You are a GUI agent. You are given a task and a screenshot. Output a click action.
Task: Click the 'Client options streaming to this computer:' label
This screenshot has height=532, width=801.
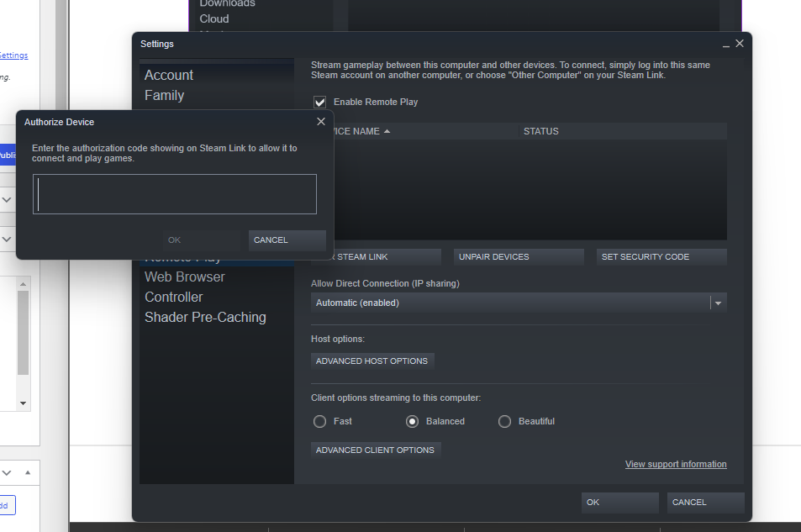(x=396, y=398)
